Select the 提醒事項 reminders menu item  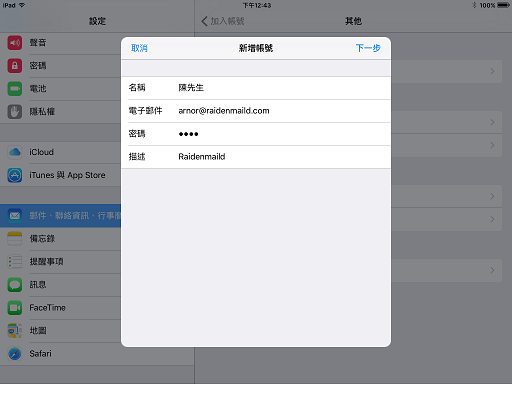point(60,262)
